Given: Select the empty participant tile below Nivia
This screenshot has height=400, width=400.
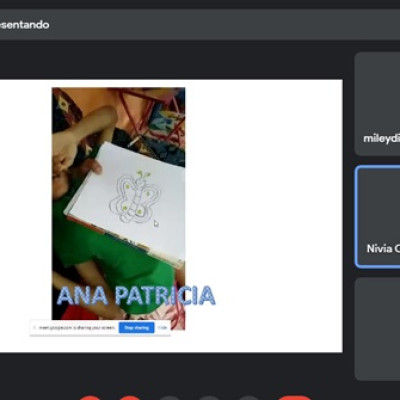Looking at the screenshot, I should pos(377,329).
